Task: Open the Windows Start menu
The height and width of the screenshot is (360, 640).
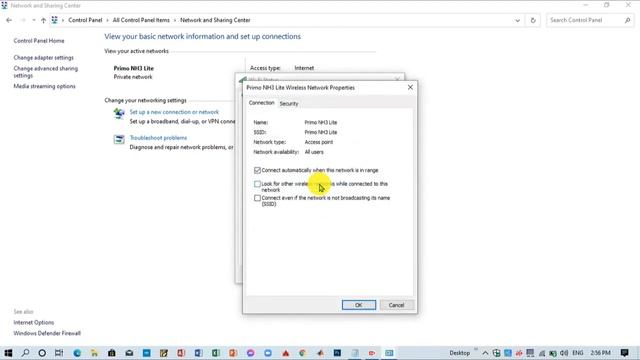Action: tap(8, 353)
